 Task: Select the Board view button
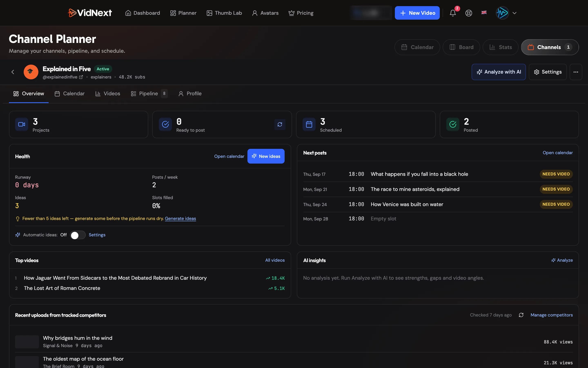(x=461, y=47)
